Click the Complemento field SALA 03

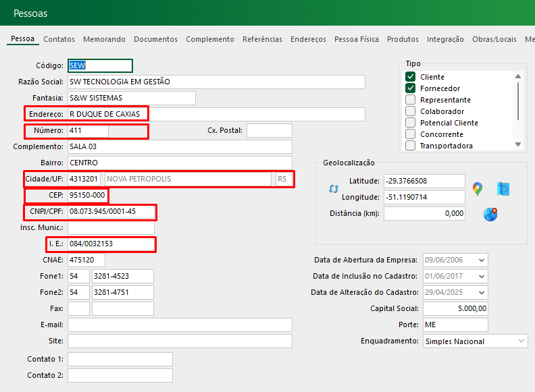pos(180,146)
